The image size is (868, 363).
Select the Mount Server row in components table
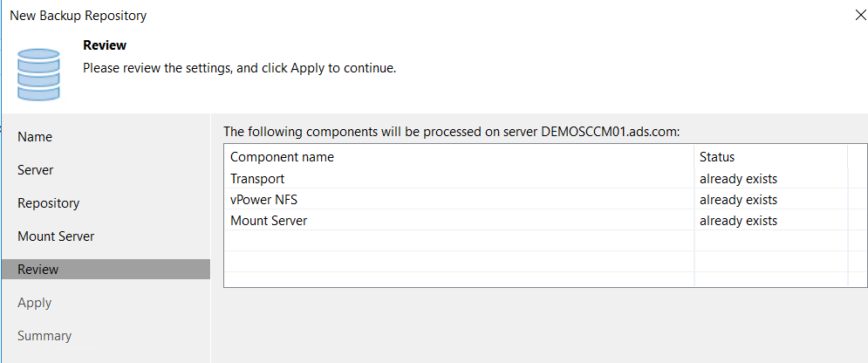click(x=536, y=221)
